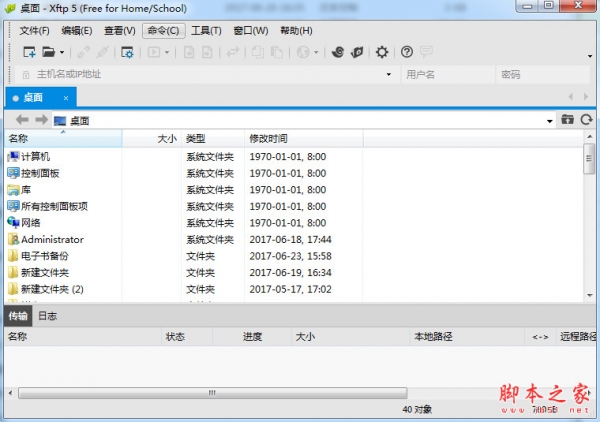This screenshot has width=600, height=422.
Task: Go back with the left arrow
Action: pyautogui.click(x=22, y=120)
